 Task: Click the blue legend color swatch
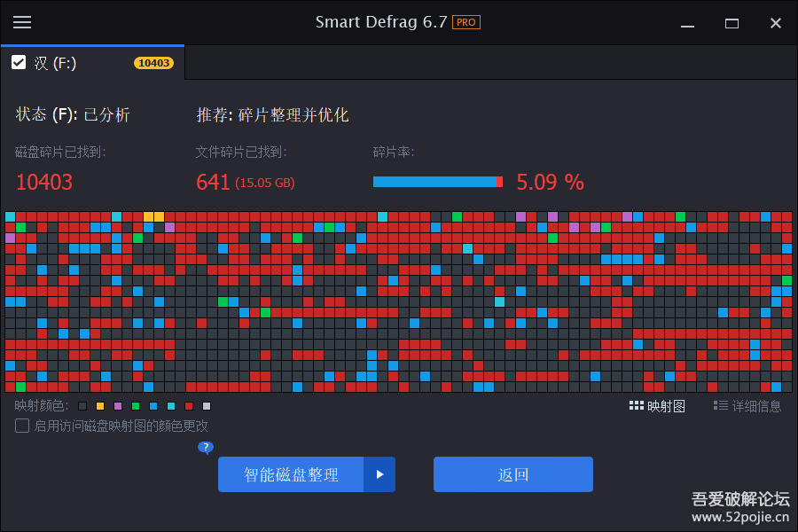point(153,406)
